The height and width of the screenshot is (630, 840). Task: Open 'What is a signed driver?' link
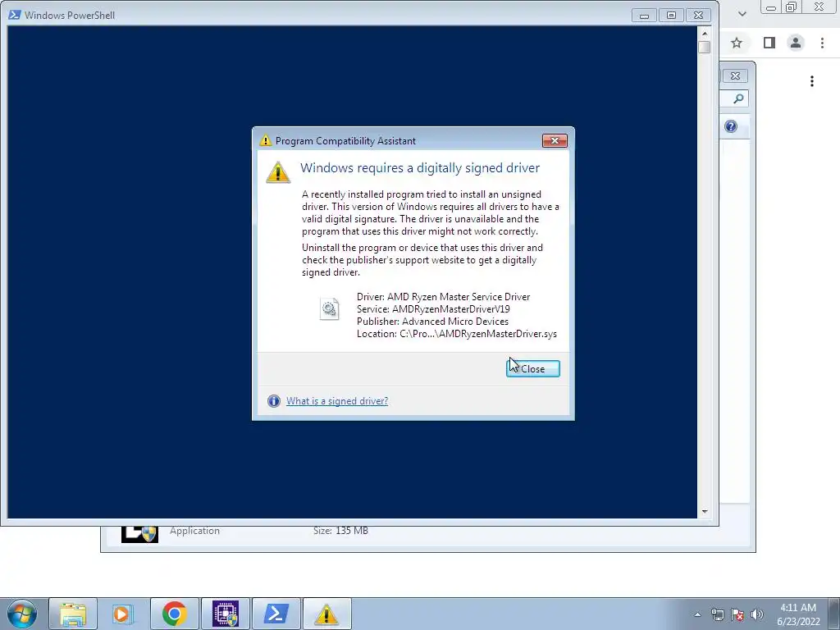tap(337, 400)
